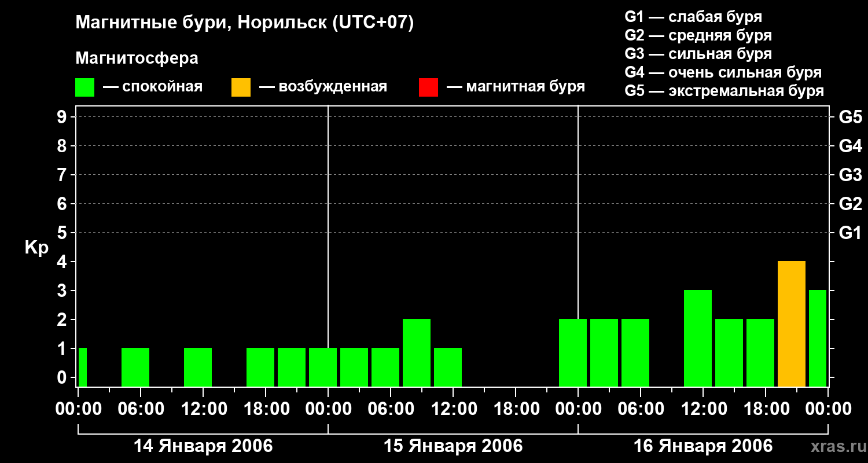Select the Kp 1 bar at 06:00 on 14 January
Viewport: 868px width, 463px height.
point(135,368)
